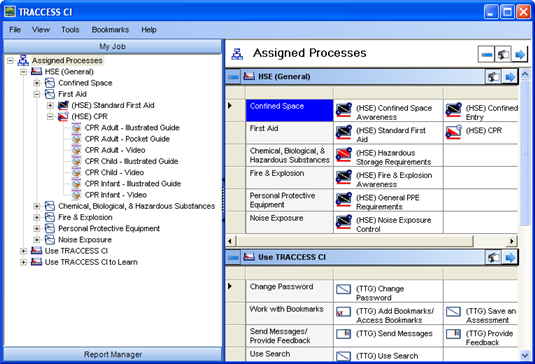This screenshot has width=535, height=364.
Task: Click the Confined Space tree icon
Action: (50, 83)
